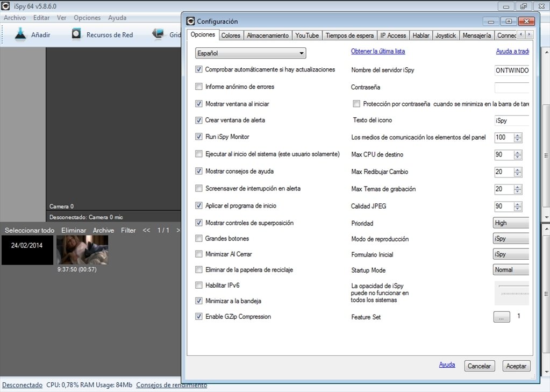The image size is (550, 392).
Task: Increase Max Redibujar Cambio value
Action: 518,169
